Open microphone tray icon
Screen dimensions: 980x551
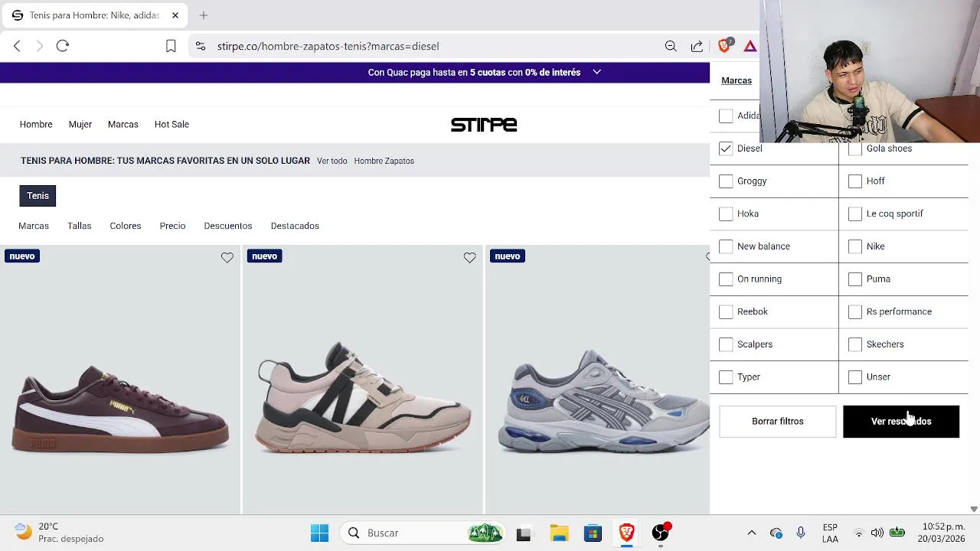coord(801,533)
